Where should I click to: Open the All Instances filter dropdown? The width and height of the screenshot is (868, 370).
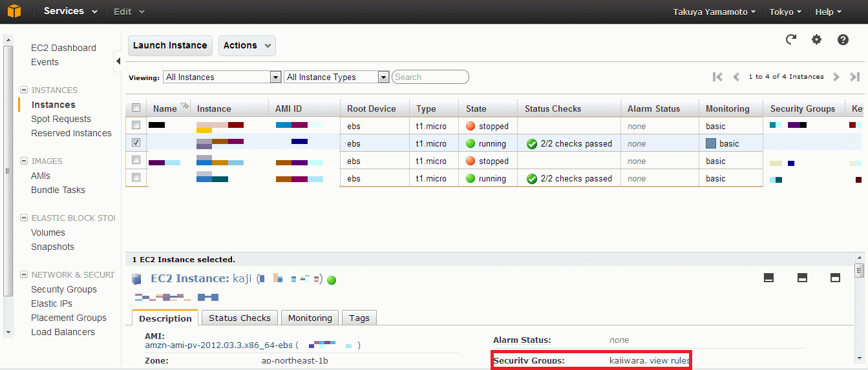click(x=222, y=77)
